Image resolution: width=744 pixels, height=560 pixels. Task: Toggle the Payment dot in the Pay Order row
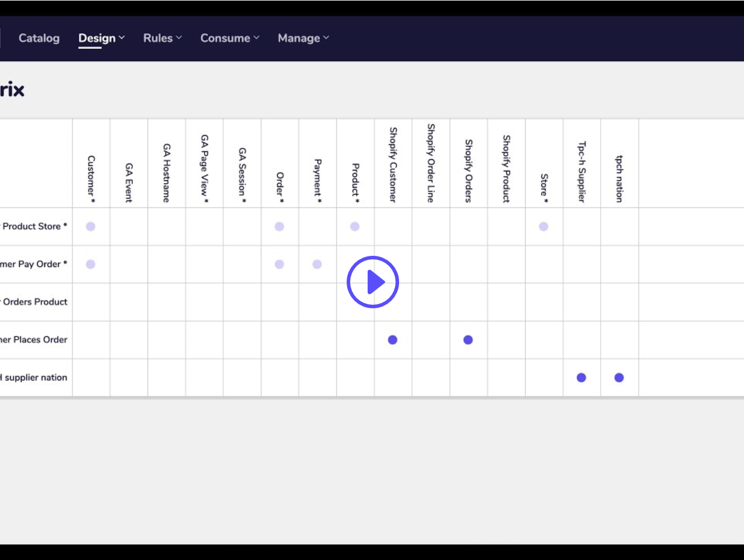(x=317, y=264)
